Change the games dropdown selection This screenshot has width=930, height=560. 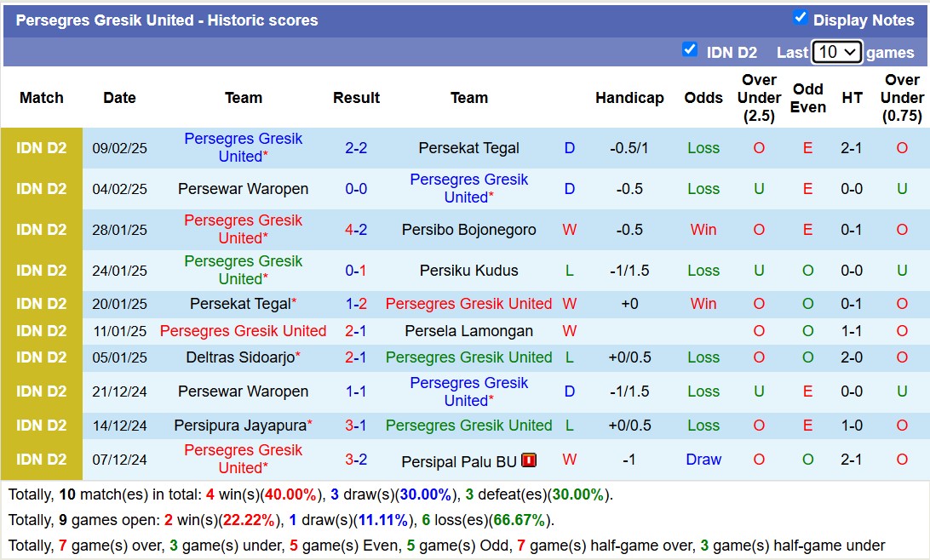[836, 52]
